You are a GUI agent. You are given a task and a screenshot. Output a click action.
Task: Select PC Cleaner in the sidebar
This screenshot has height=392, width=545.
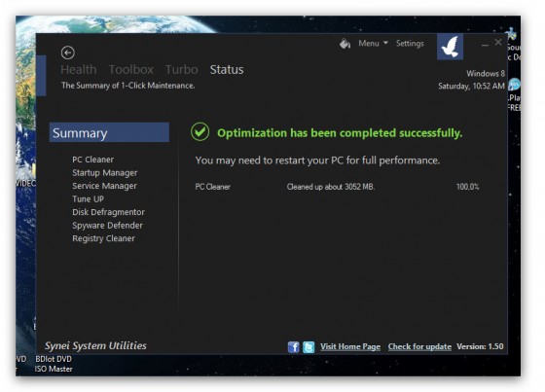click(x=93, y=160)
